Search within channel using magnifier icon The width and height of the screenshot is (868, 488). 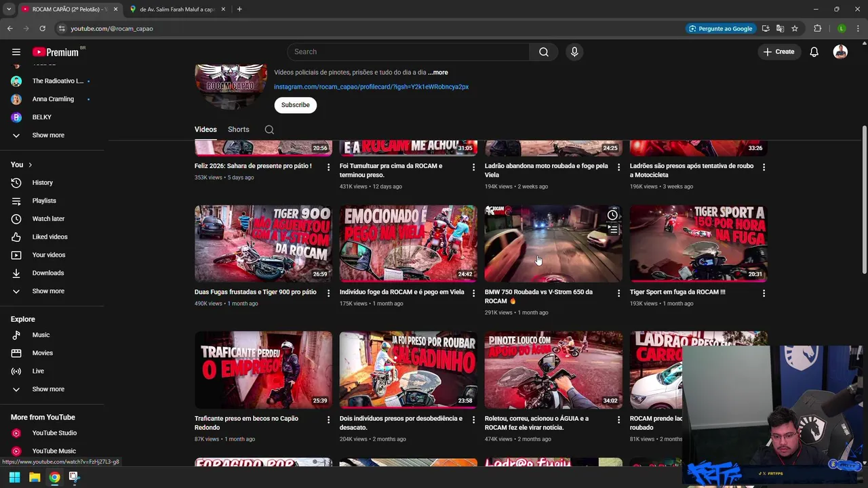point(269,129)
